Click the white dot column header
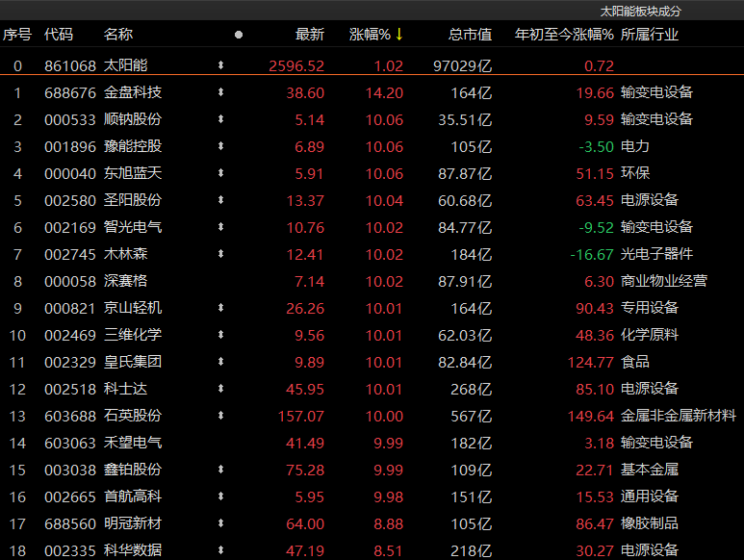The image size is (744, 560). pyautogui.click(x=239, y=35)
